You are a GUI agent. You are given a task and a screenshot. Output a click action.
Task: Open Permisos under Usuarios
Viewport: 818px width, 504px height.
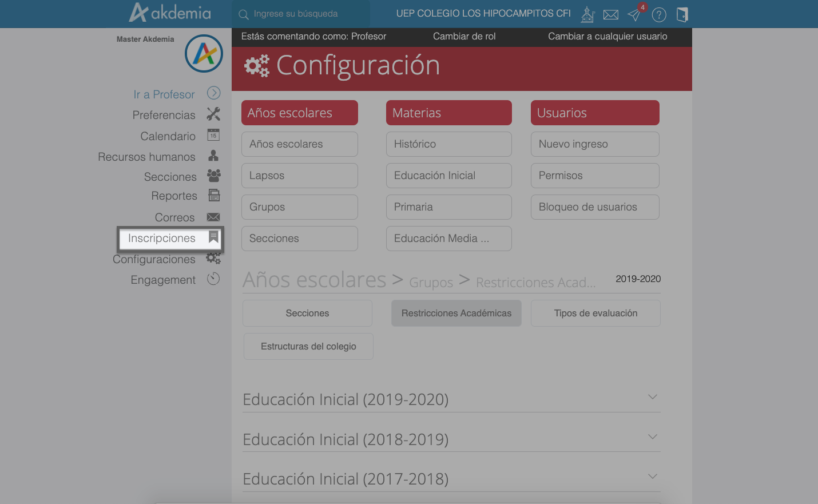click(x=595, y=176)
